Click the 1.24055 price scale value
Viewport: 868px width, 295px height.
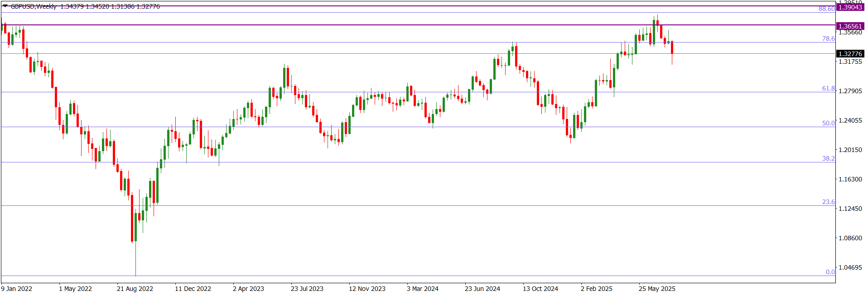850,120
